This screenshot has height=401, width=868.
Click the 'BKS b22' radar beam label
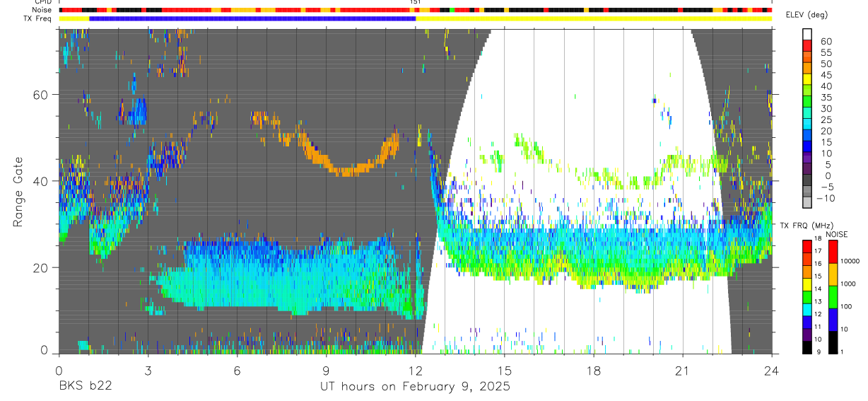pos(85,386)
